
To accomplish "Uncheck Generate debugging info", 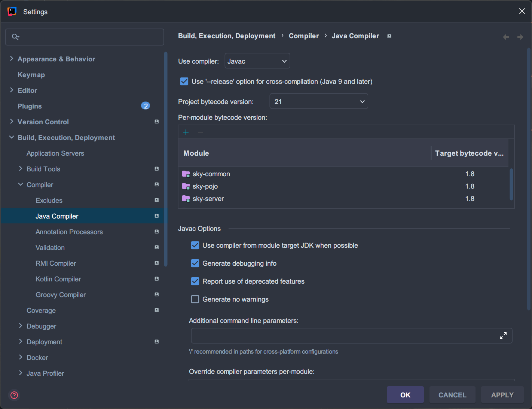I will pyautogui.click(x=195, y=263).
